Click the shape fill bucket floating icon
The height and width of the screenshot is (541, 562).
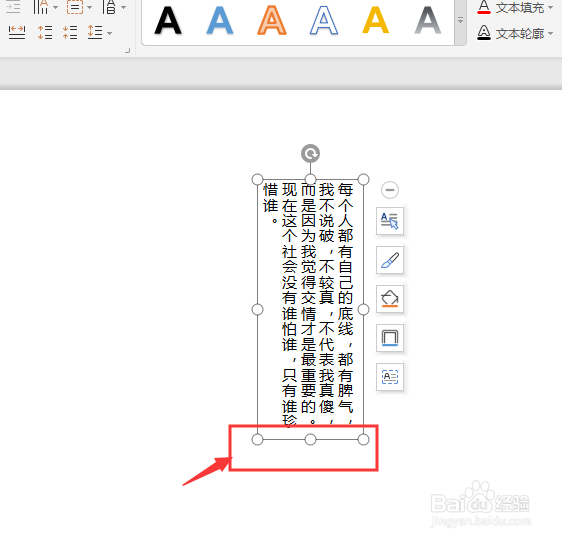tap(390, 299)
